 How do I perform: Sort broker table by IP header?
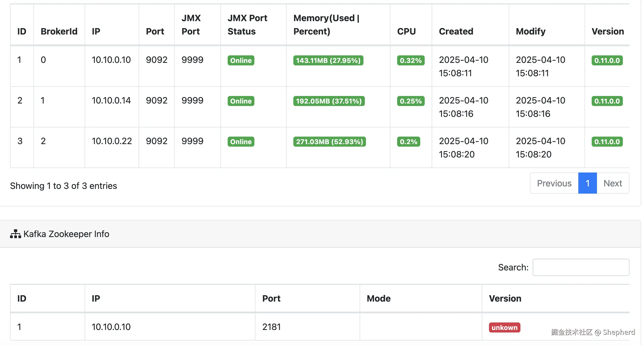pyautogui.click(x=96, y=31)
